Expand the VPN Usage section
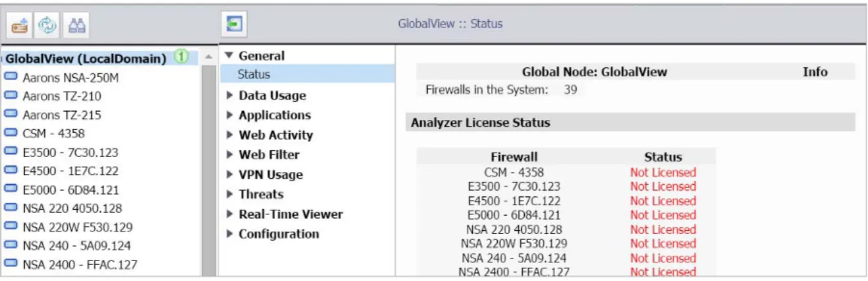This screenshot has height=281, width=868. (230, 175)
